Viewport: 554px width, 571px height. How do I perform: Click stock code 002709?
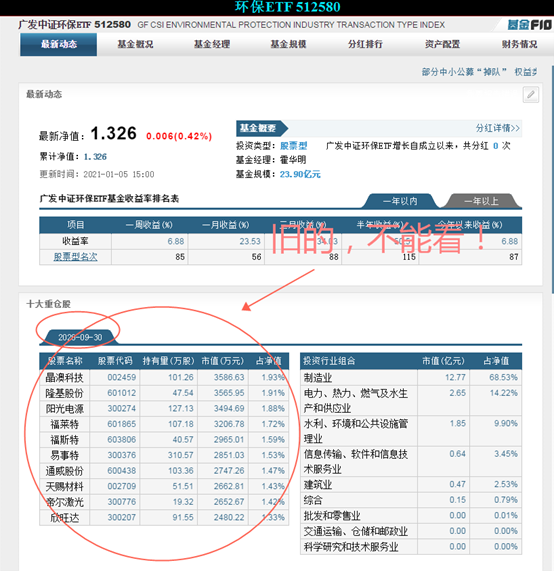[122, 487]
